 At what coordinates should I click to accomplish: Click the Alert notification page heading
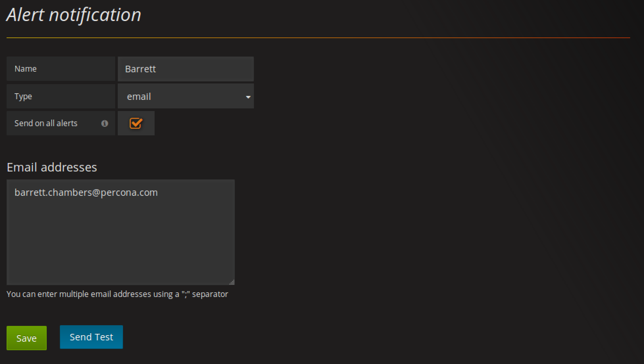(74, 14)
